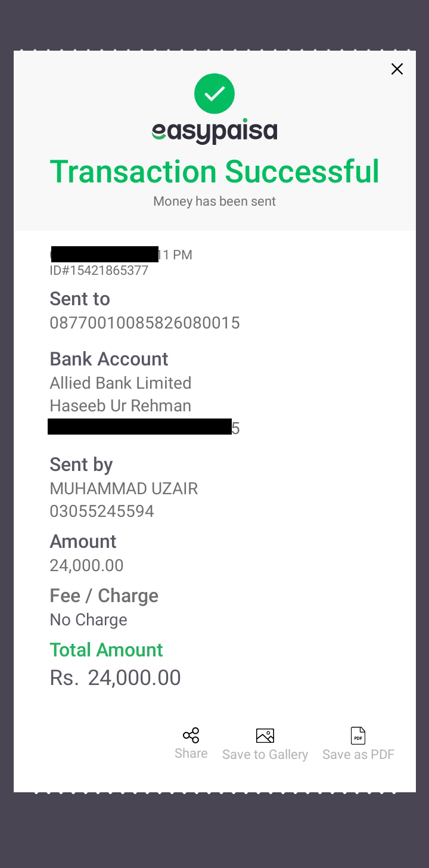Tap the transaction ID number 15421865377
The image size is (429, 868).
(99, 271)
